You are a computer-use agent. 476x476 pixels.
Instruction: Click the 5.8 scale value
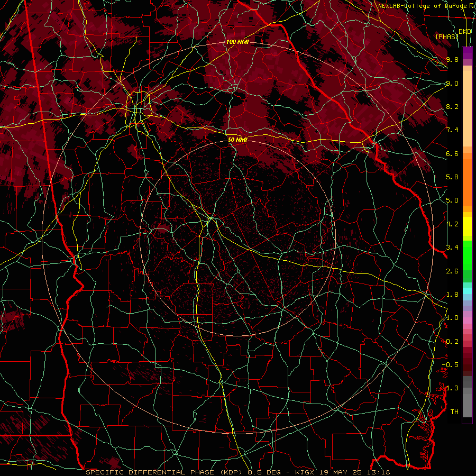452,177
